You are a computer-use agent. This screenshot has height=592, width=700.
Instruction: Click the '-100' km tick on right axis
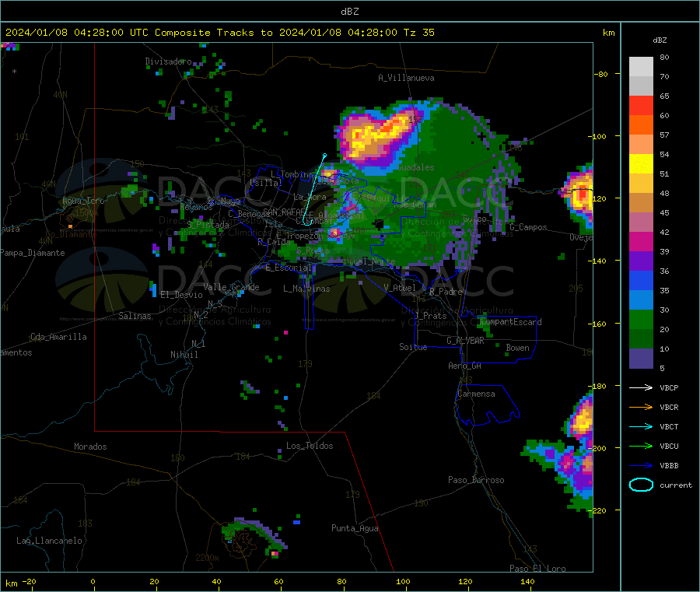597,136
